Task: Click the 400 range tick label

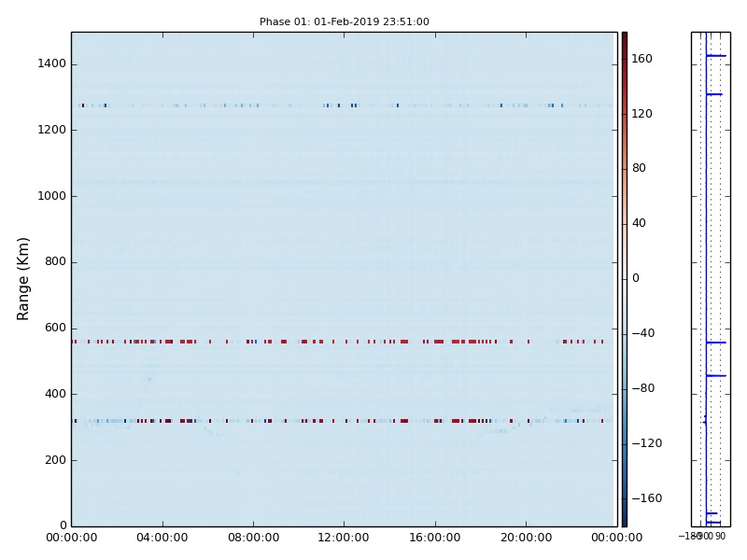Action: tap(55, 394)
